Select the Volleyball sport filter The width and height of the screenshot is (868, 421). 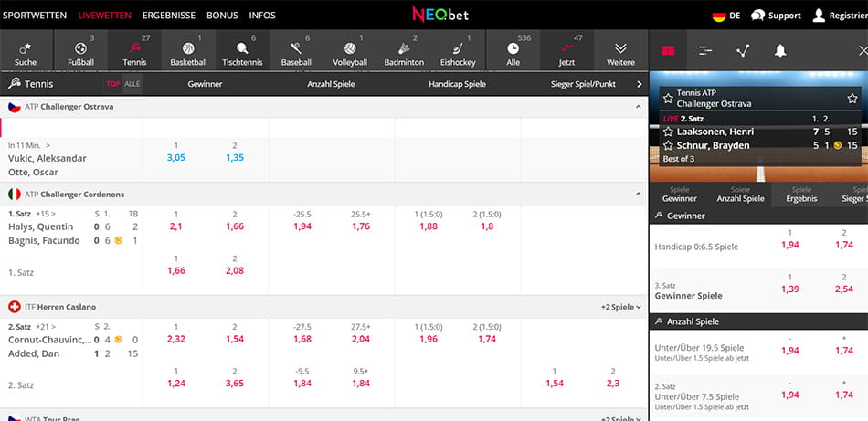pyautogui.click(x=350, y=50)
